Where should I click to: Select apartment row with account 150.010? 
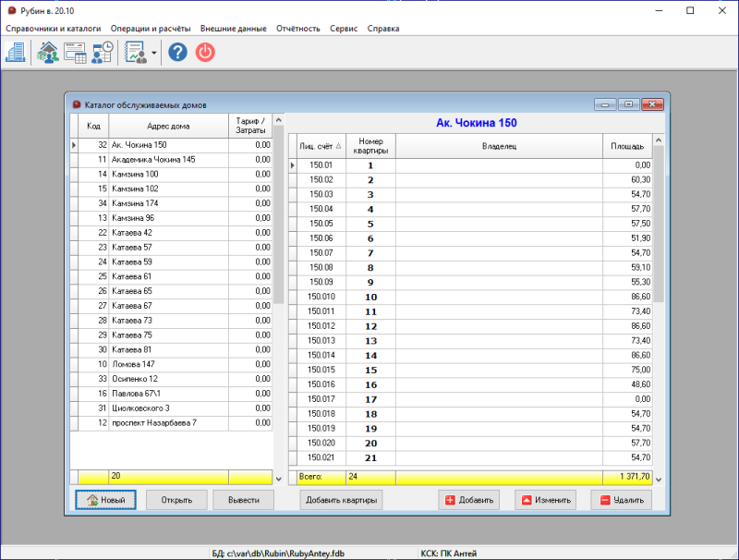point(321,297)
